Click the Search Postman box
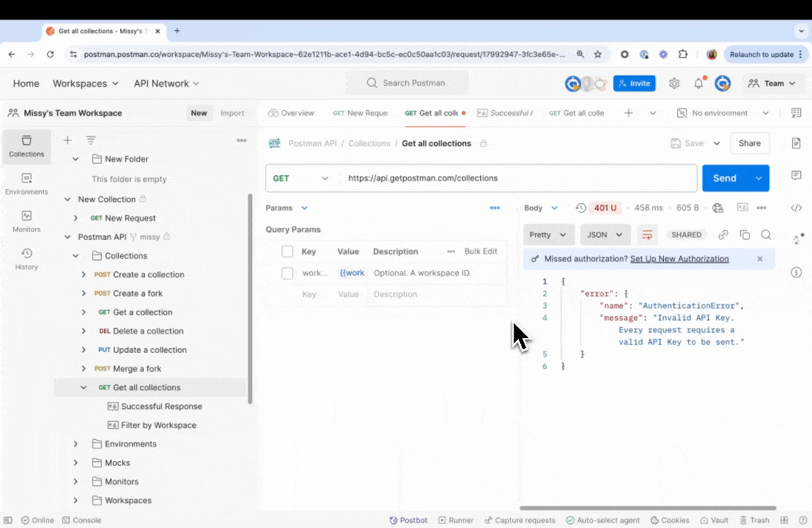Viewport: 812px width, 528px height. tap(407, 83)
